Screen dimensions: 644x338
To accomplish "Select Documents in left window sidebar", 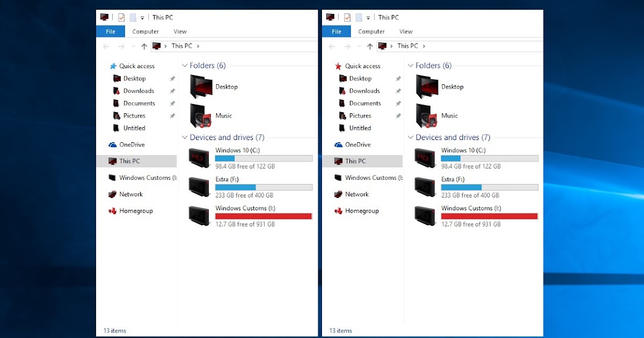I will click(139, 103).
